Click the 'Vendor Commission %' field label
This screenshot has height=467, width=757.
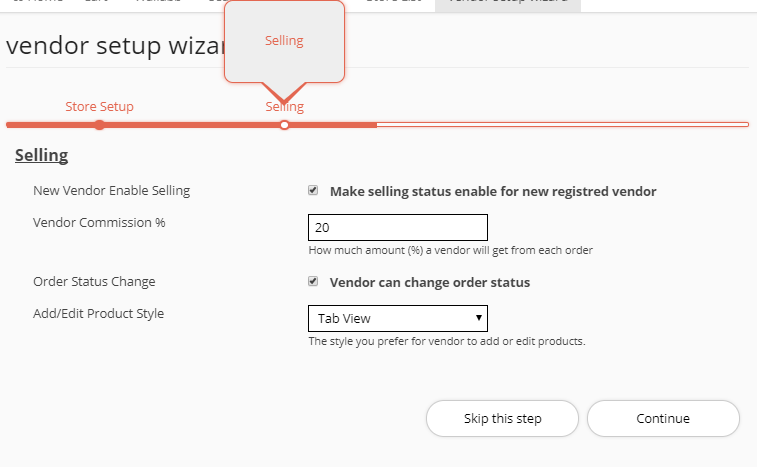pyautogui.click(x=99, y=223)
